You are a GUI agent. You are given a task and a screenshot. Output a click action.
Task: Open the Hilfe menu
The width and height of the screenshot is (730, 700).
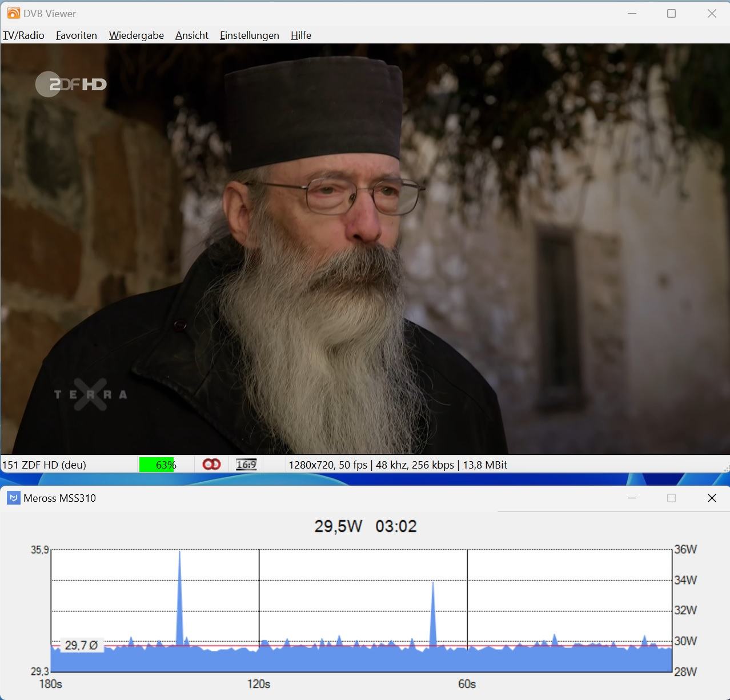click(301, 35)
